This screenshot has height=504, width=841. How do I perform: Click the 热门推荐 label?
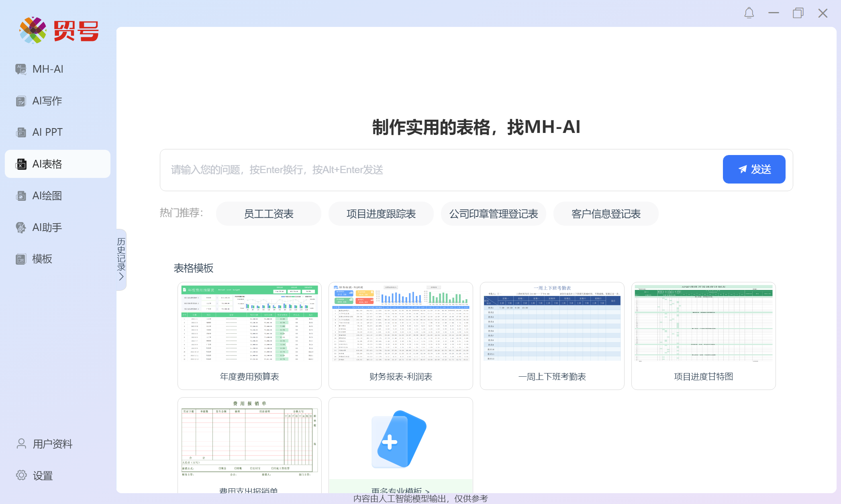coord(181,213)
